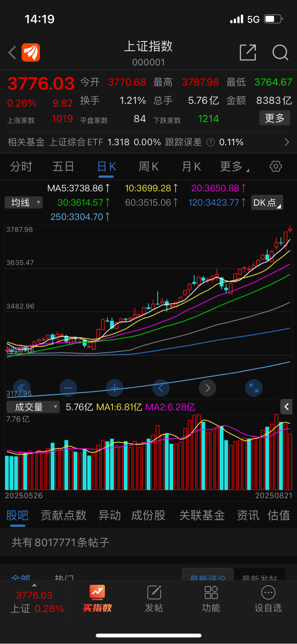
Task: Open the 成交量 indicator dropdown
Action: tap(33, 407)
